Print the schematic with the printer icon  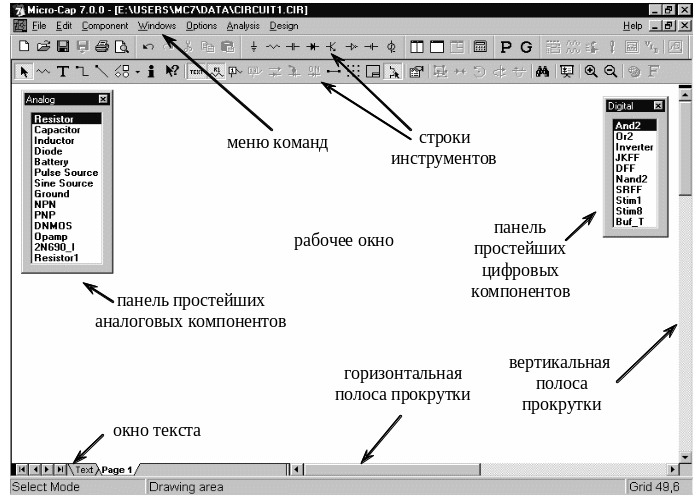[x=102, y=46]
